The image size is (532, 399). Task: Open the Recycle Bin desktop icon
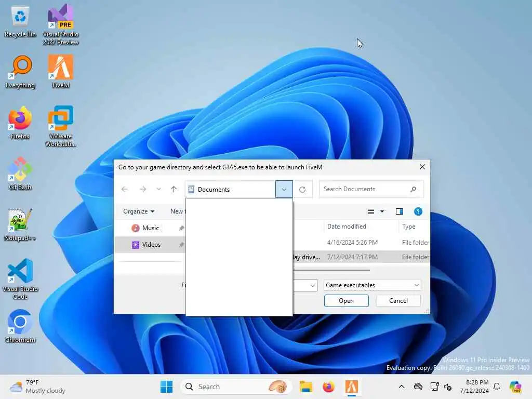click(20, 22)
